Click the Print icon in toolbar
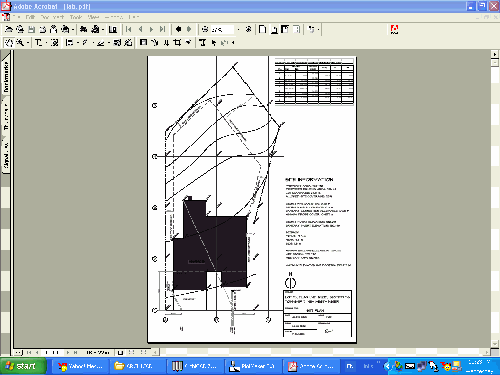The image size is (500, 375). click(43, 30)
